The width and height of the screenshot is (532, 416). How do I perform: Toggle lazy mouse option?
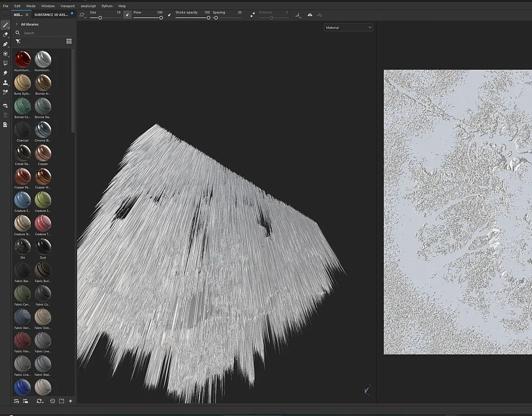coord(252,15)
